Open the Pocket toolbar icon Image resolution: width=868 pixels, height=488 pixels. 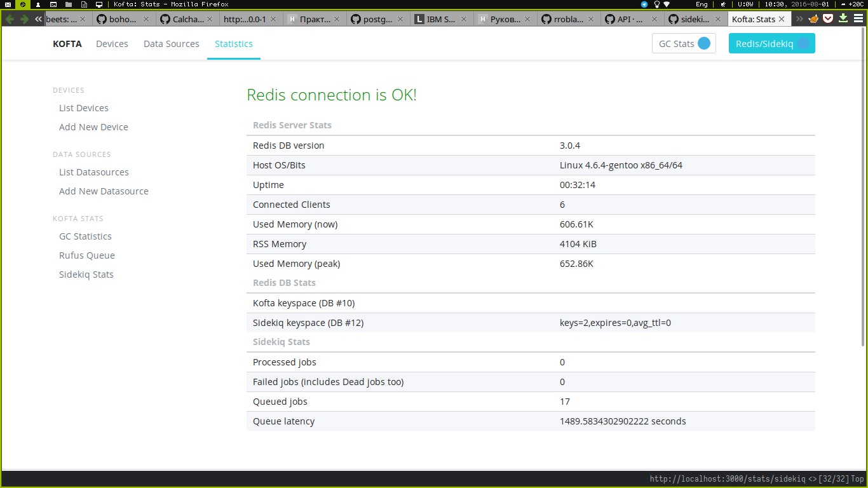(828, 19)
